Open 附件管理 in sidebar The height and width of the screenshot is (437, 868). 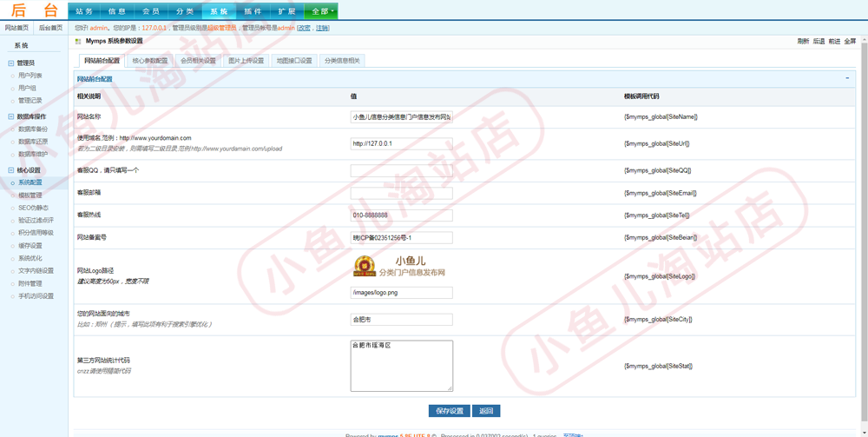(x=30, y=283)
